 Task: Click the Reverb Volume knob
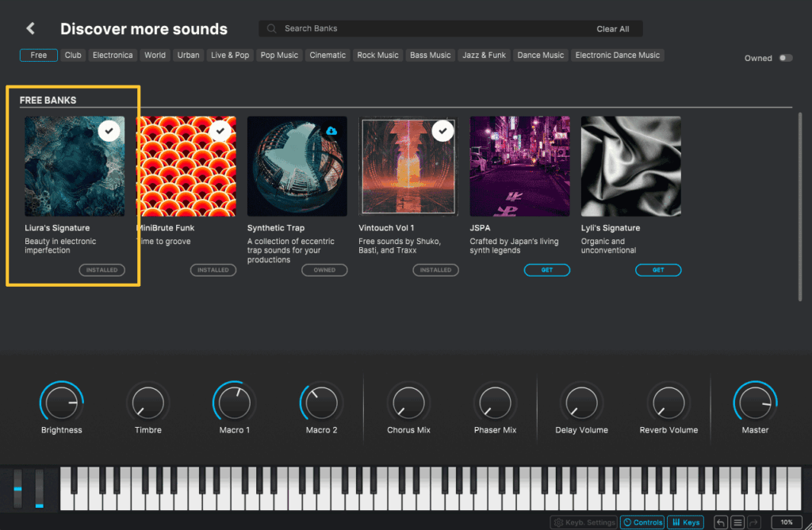point(668,402)
